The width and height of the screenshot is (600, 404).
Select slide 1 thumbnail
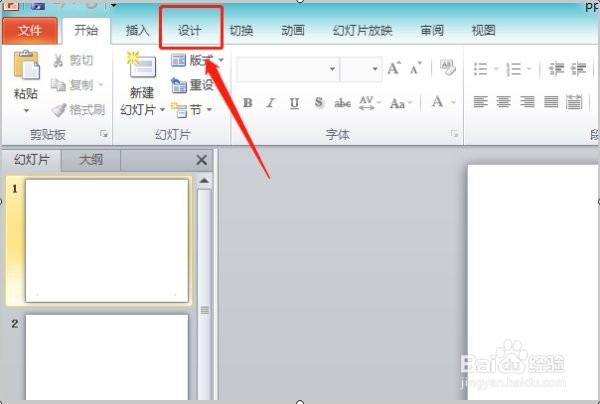[x=107, y=241]
